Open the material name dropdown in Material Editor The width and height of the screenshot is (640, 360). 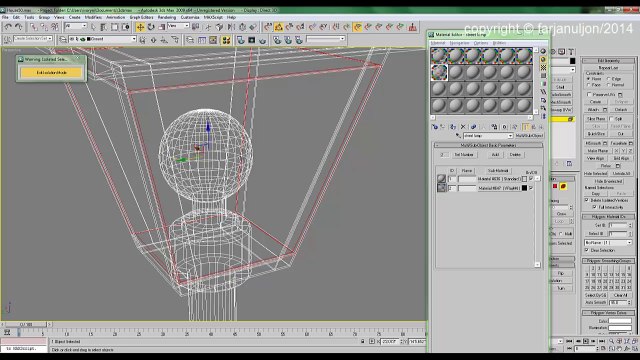click(x=510, y=136)
